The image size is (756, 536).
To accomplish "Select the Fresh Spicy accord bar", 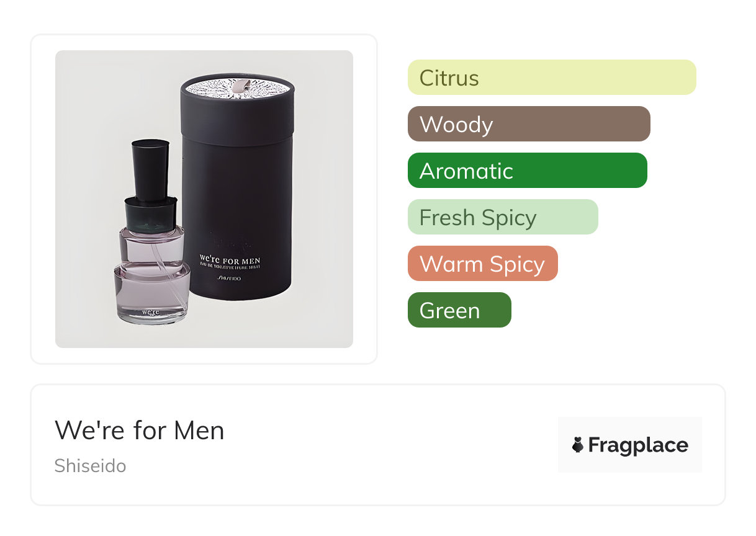I will tap(503, 217).
